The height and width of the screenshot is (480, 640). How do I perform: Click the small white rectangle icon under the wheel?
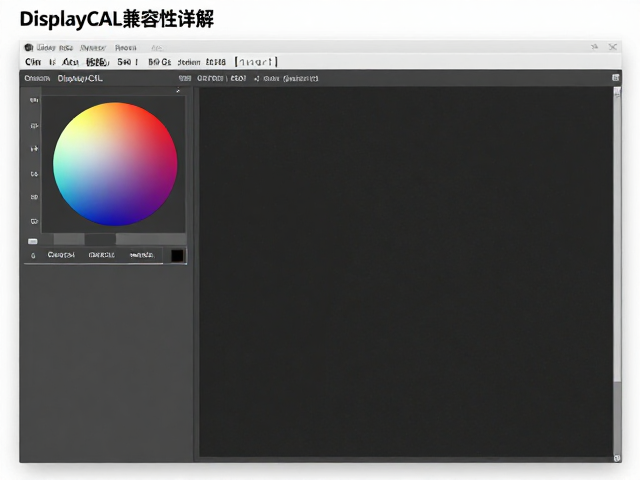[x=33, y=241]
